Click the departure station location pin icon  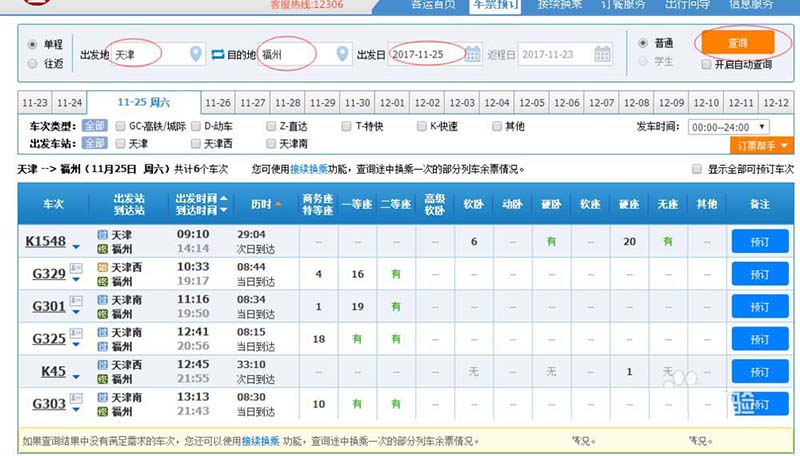coord(195,54)
